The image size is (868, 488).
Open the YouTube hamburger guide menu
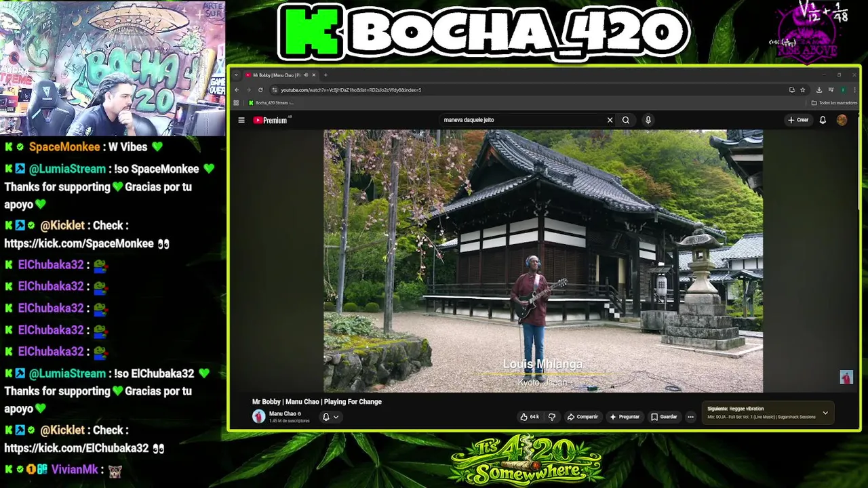click(241, 120)
